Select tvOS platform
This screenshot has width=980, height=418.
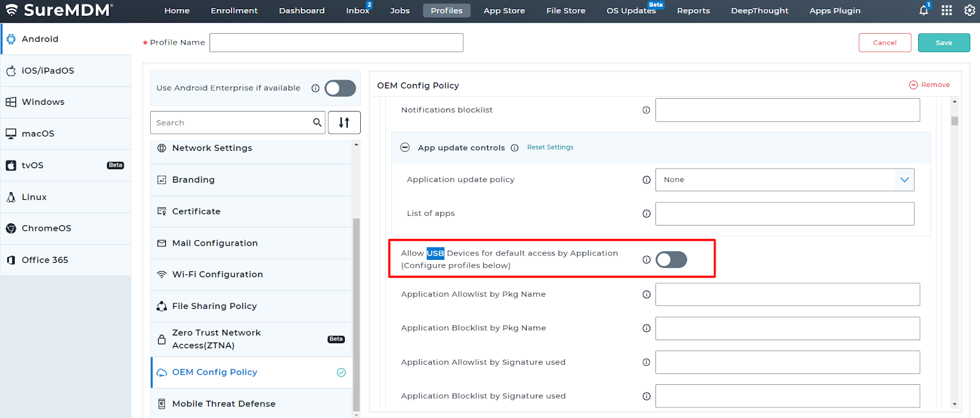click(x=66, y=165)
